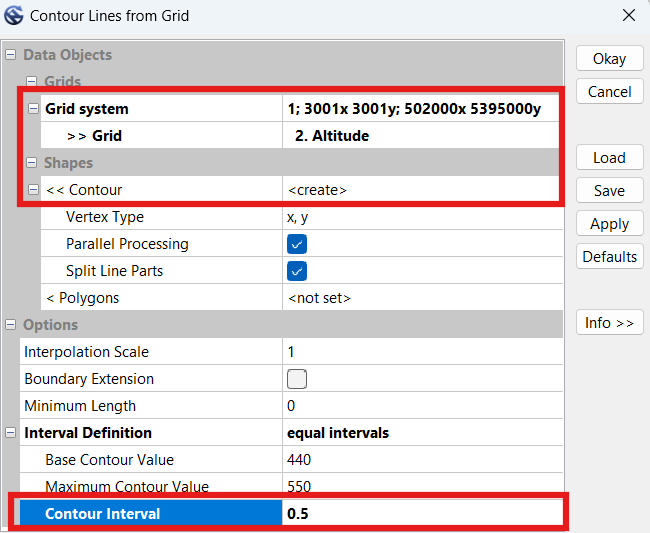This screenshot has height=533, width=650.
Task: Collapse the Interval Definition group
Action: coord(11,433)
